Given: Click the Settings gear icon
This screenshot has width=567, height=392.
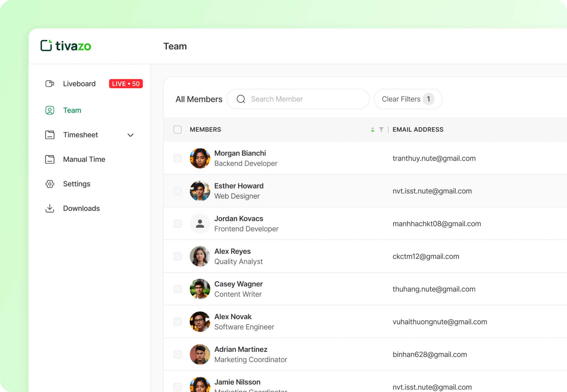Looking at the screenshot, I should (50, 184).
